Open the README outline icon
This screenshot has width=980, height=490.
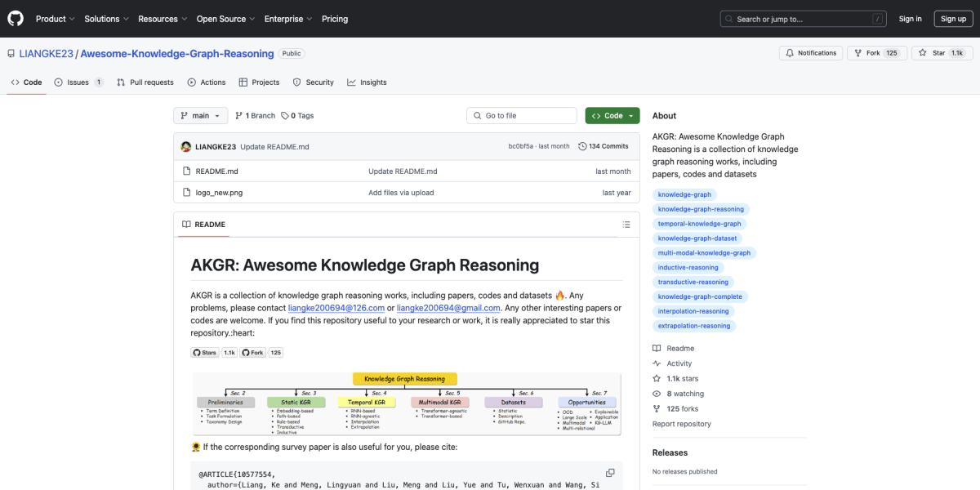tap(626, 225)
